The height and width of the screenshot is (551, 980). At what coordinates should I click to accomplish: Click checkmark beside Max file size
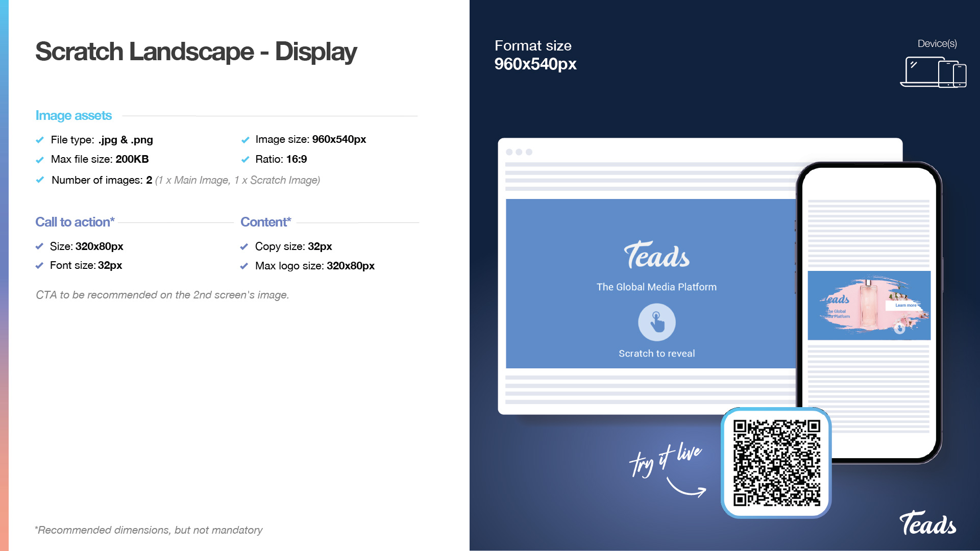click(40, 160)
